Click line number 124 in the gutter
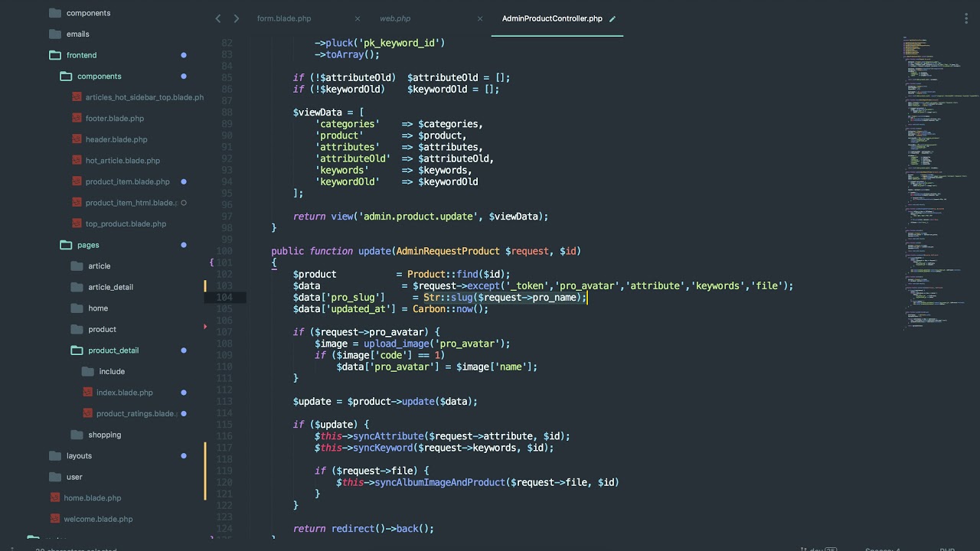Image resolution: width=980 pixels, height=551 pixels. click(x=224, y=528)
